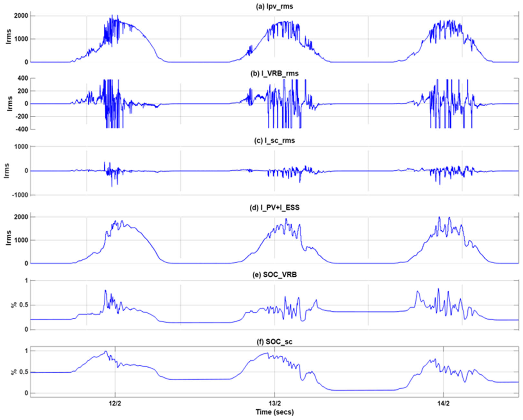
Task: Click the '(d) I_PV+I_ESS' plot title
Action: point(274,208)
